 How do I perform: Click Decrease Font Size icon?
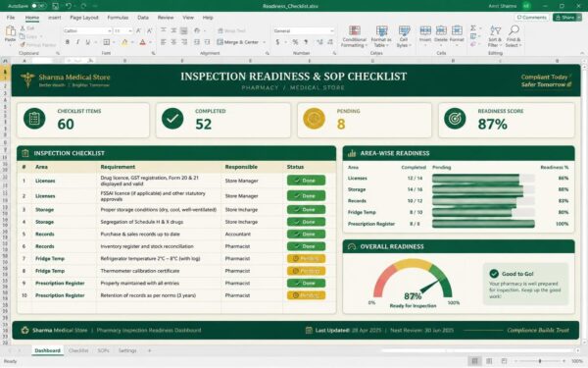[x=149, y=30]
